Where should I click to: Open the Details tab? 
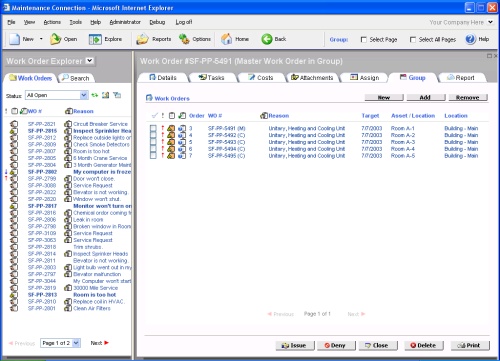pos(163,78)
